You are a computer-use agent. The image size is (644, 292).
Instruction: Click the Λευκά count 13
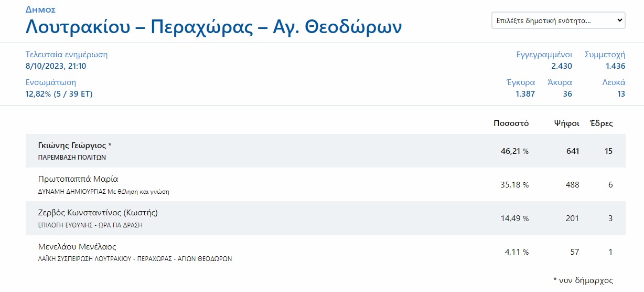(621, 94)
